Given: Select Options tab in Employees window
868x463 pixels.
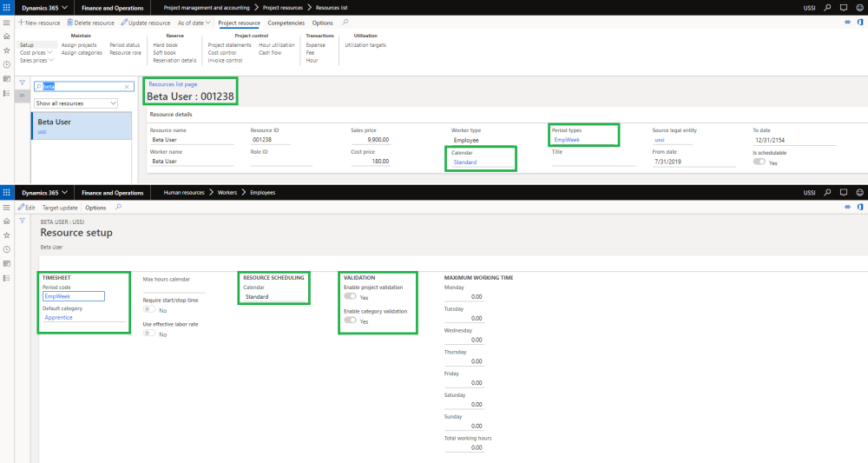Looking at the screenshot, I should click(x=95, y=208).
